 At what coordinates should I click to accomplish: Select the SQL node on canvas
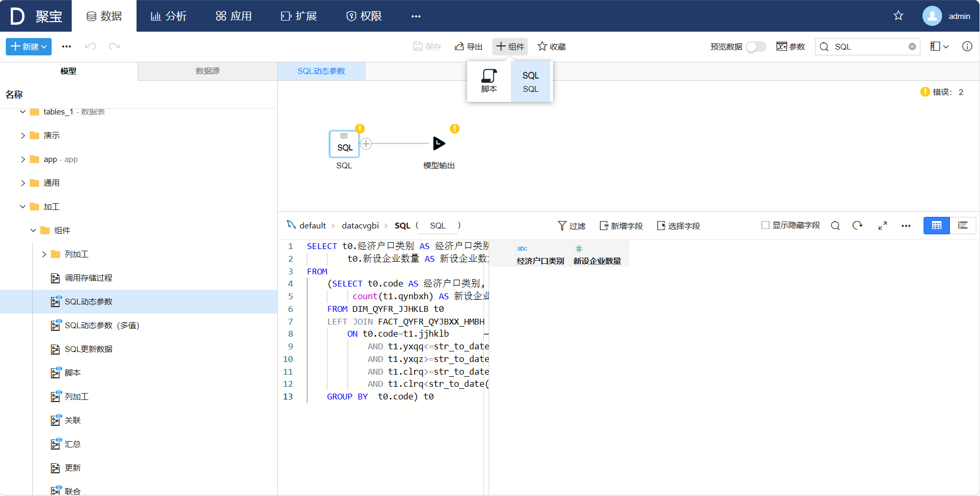coord(344,144)
